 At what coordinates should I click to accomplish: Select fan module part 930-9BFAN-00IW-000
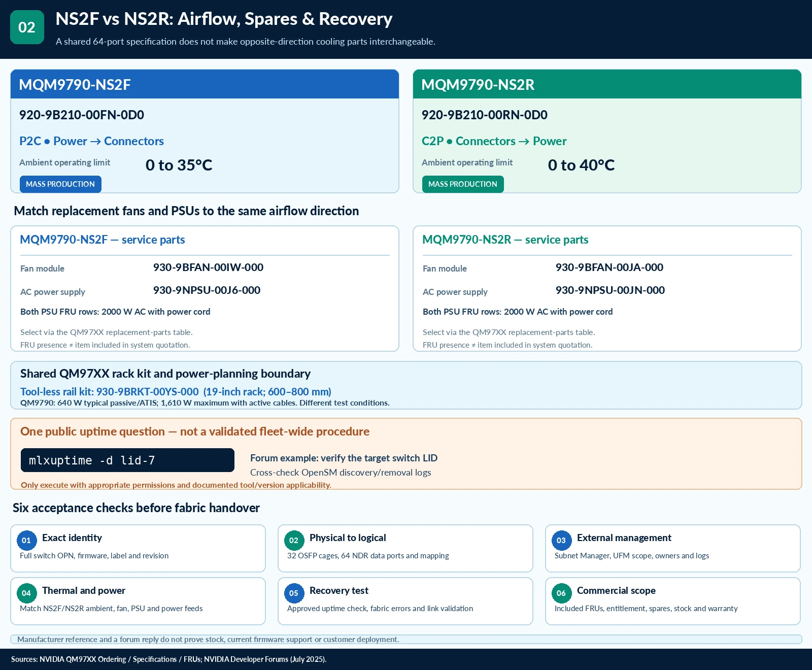click(209, 267)
